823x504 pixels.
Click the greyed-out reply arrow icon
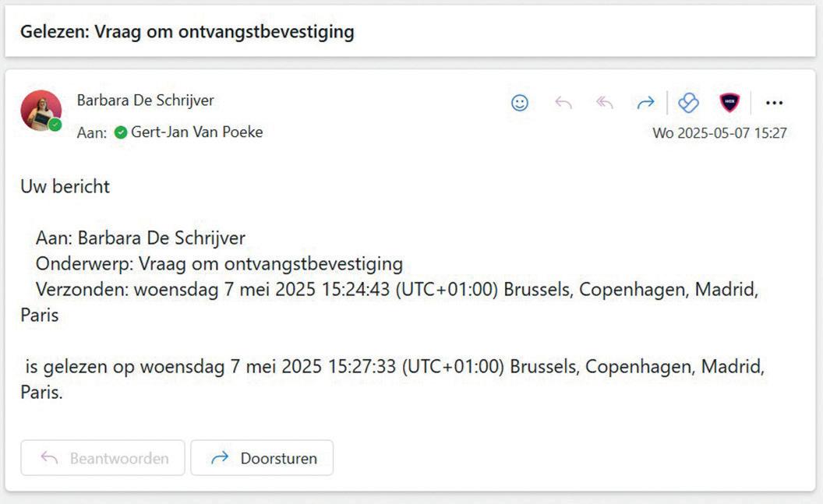tap(563, 103)
